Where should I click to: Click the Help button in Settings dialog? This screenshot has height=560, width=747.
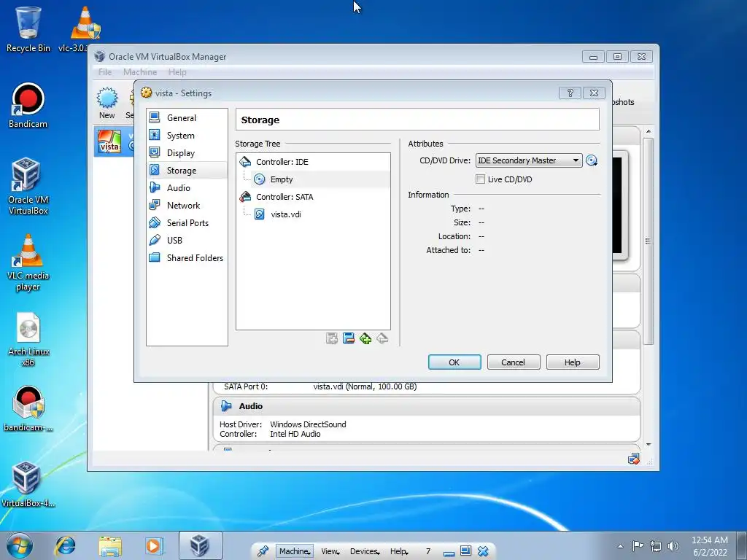[x=572, y=362]
